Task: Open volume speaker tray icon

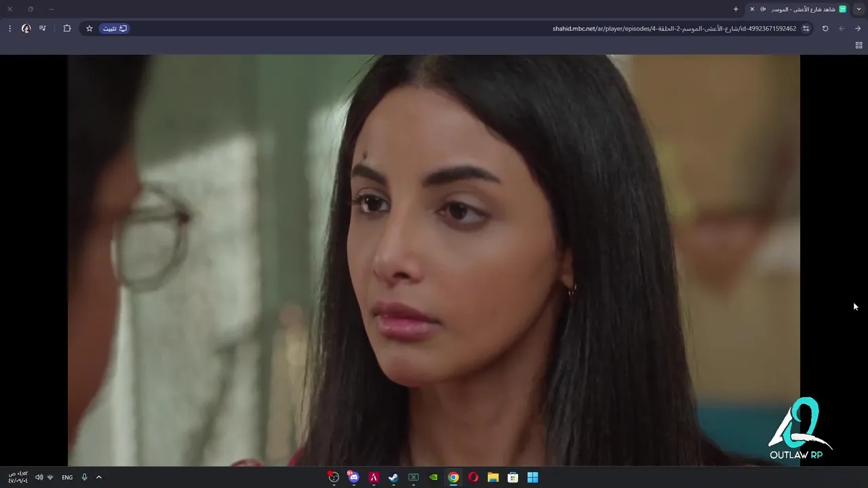Action: pos(39,477)
